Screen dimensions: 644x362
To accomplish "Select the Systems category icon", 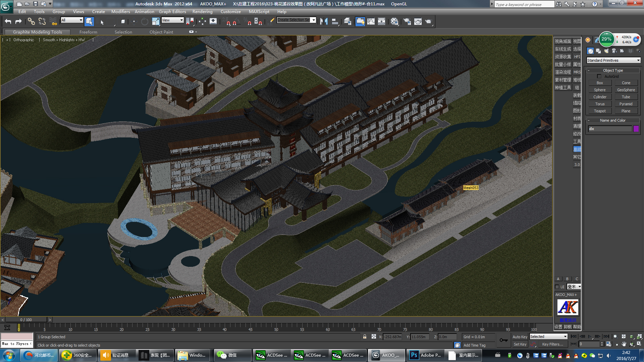I will [638, 51].
